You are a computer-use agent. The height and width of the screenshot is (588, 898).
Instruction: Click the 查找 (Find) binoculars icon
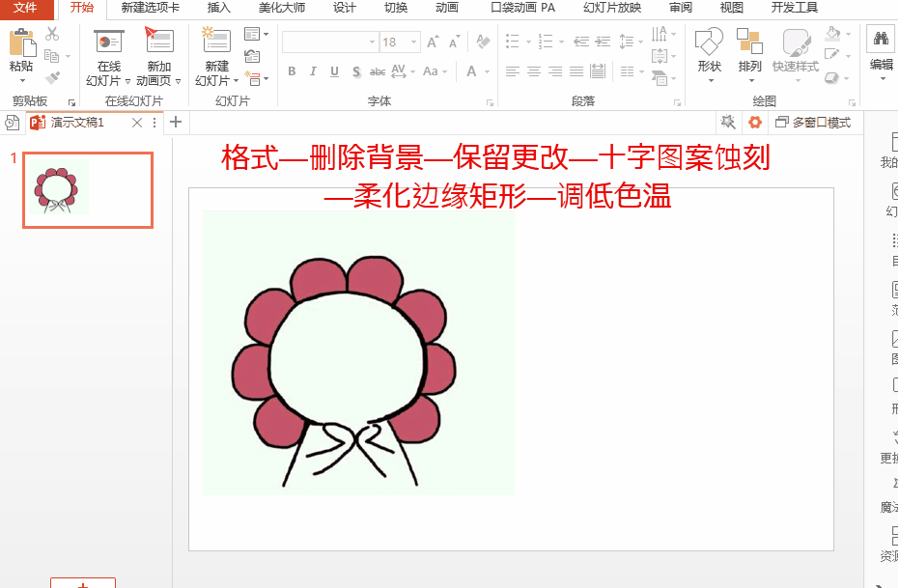[x=881, y=41]
